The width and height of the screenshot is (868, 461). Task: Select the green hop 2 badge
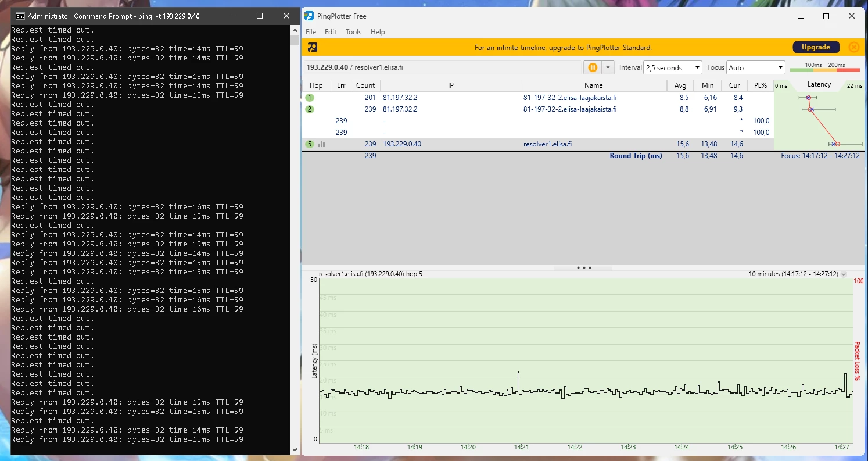click(310, 109)
